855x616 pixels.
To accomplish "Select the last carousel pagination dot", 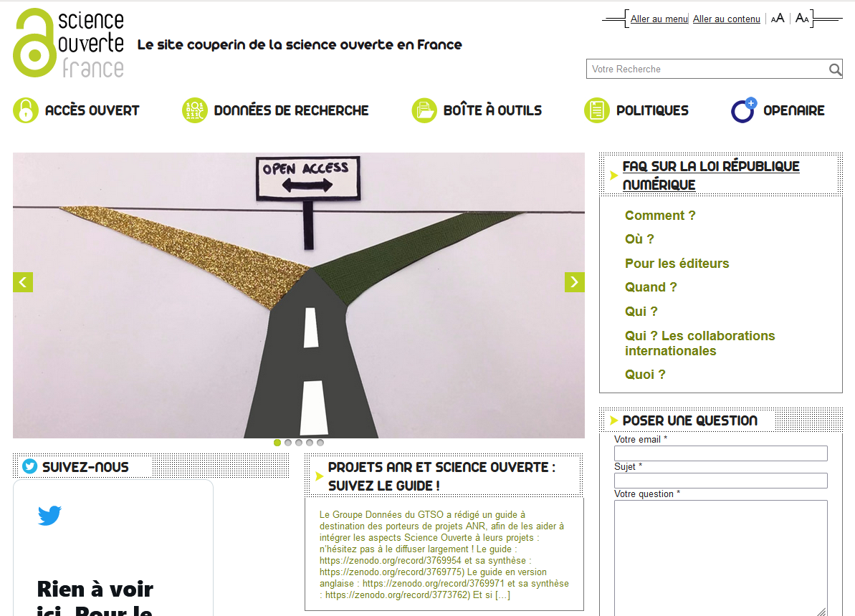I will click(x=320, y=443).
